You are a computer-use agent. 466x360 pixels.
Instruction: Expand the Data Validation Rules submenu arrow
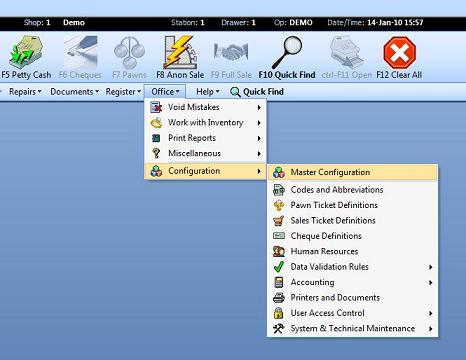(x=430, y=267)
